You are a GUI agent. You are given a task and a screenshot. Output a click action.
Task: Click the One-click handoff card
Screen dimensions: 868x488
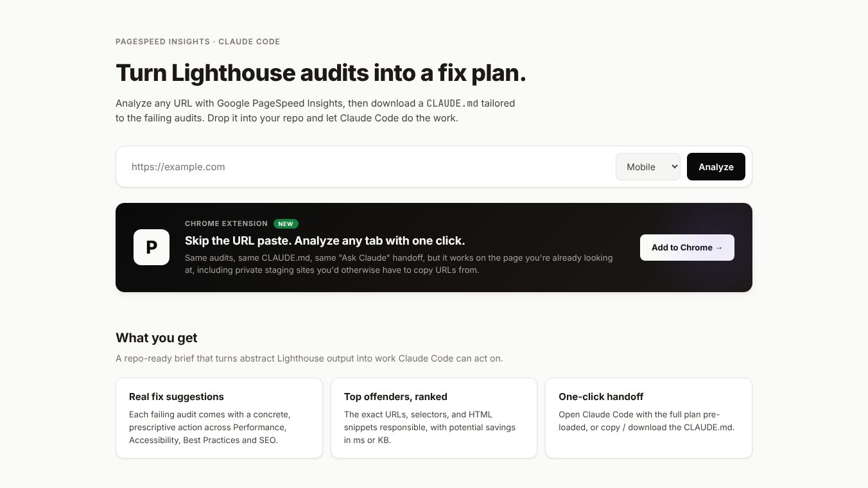pos(648,418)
